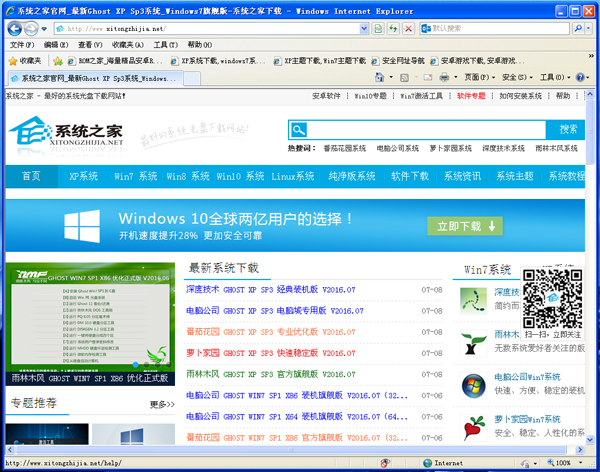Open the 文件(F) menu
The height and width of the screenshot is (472, 600).
[x=22, y=45]
